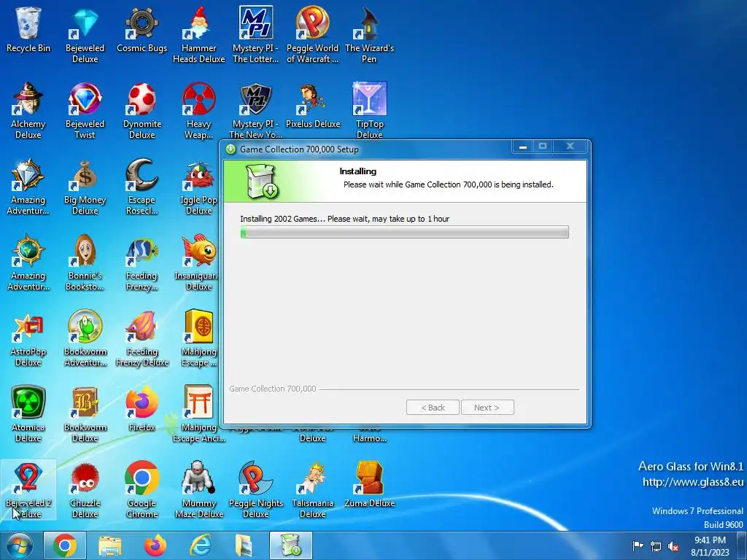Open the Windows Start orb
The image size is (747, 560).
19,545
